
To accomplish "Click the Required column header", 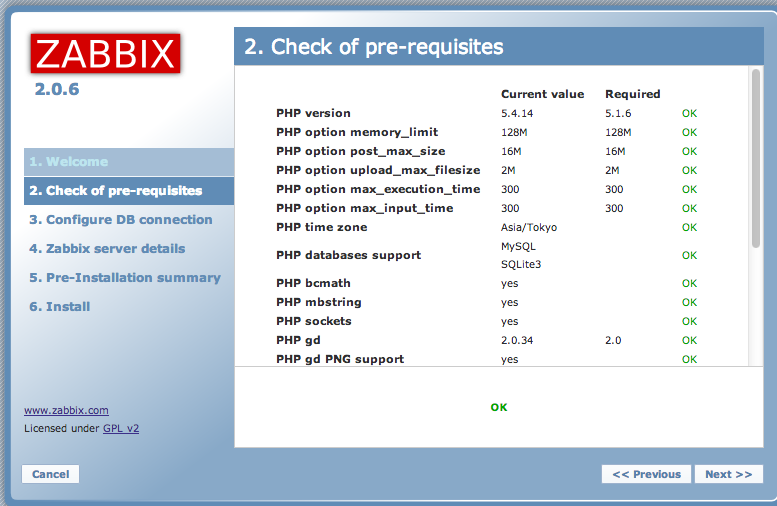I will 632,94.
